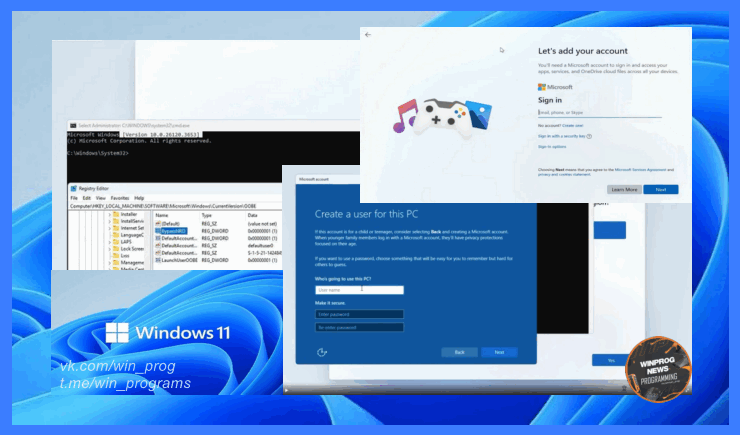Image resolution: width=740 pixels, height=435 pixels.
Task: Expand the LAPS key in registry tree
Action: coord(110,242)
